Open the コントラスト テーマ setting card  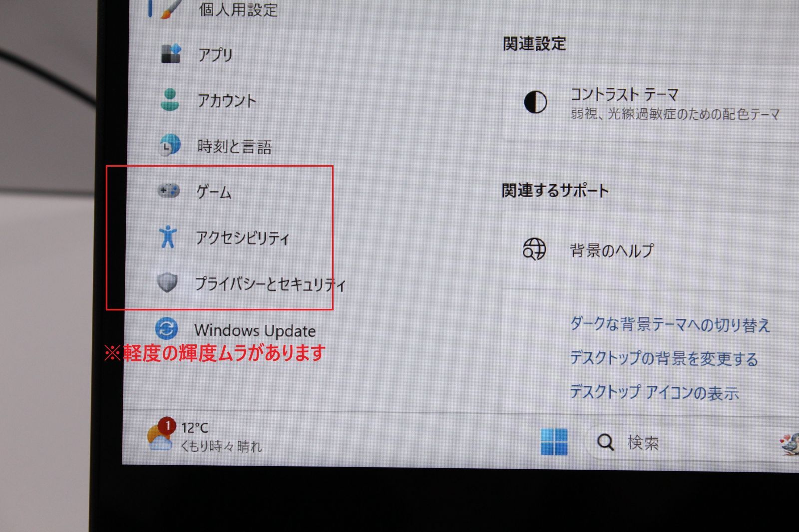tap(651, 103)
